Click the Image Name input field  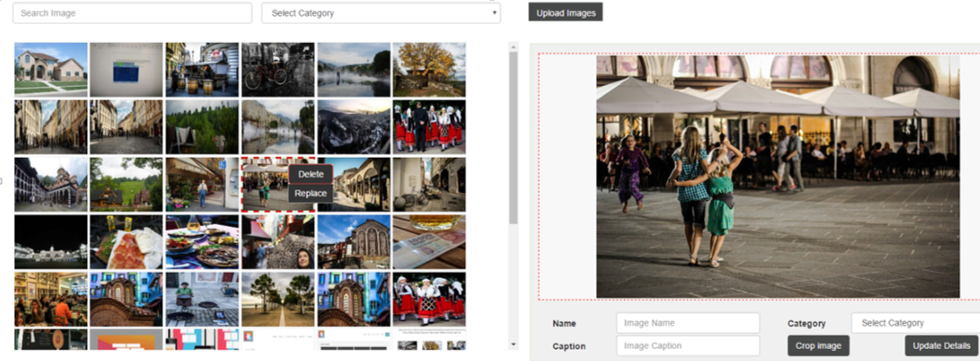click(x=688, y=323)
